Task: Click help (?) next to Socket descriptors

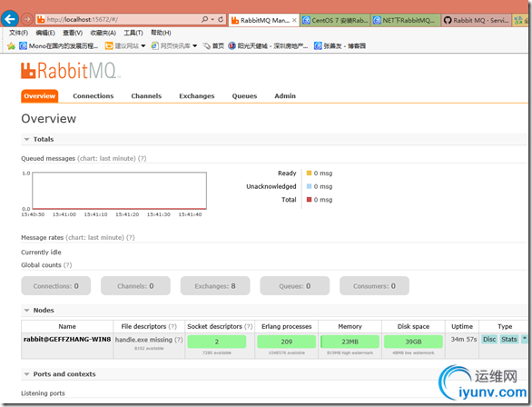Action: coord(249,326)
